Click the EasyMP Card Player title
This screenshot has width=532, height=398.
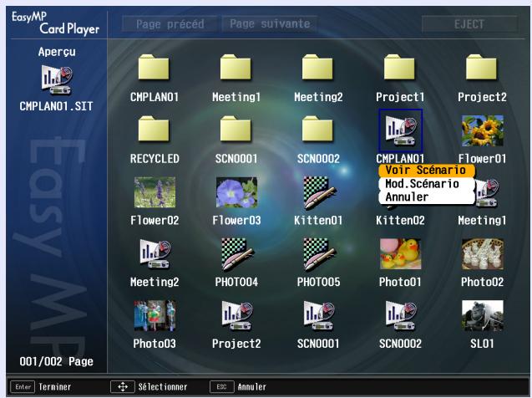click(56, 23)
